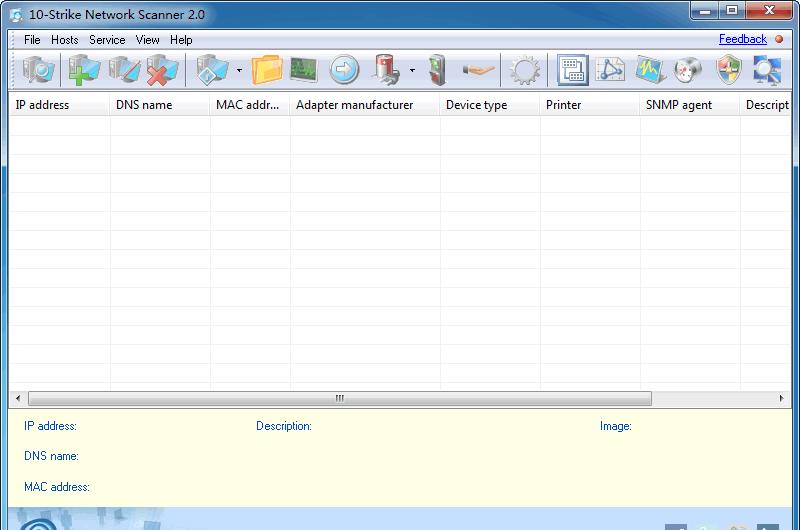The height and width of the screenshot is (530, 800).
Task: Minimize the Network Scanner window
Action: point(705,10)
